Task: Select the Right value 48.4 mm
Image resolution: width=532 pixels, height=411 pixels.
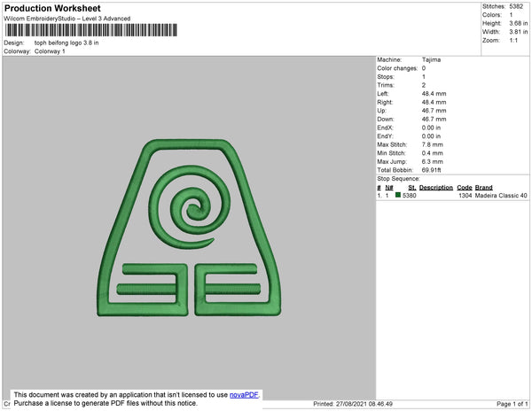Action: (434, 103)
